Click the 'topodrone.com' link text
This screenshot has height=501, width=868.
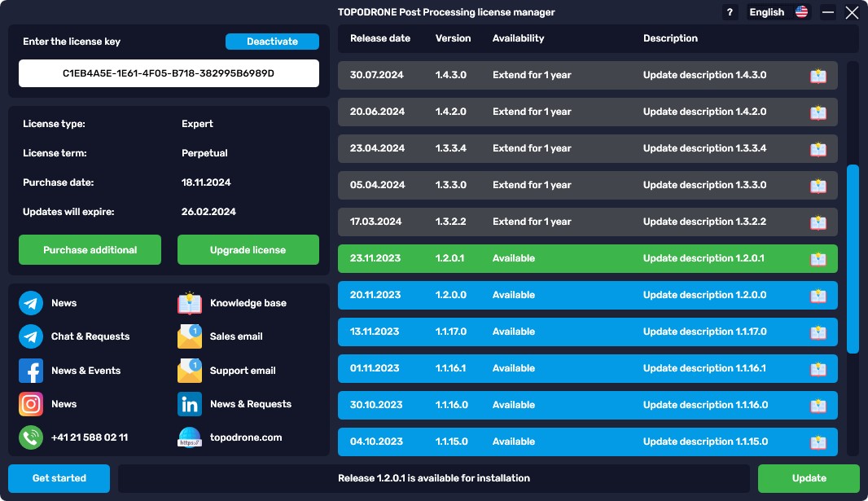pyautogui.click(x=246, y=437)
